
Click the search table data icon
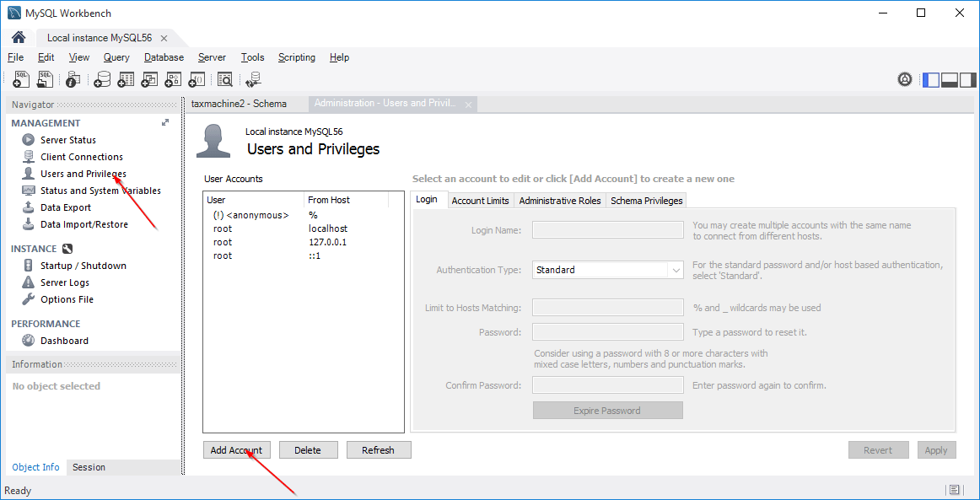pos(225,79)
